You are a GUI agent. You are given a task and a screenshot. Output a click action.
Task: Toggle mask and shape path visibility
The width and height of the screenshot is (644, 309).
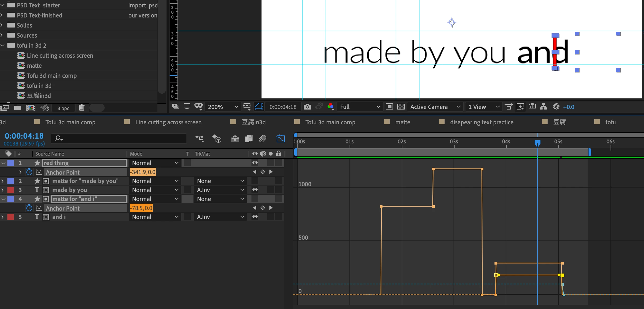(x=259, y=107)
